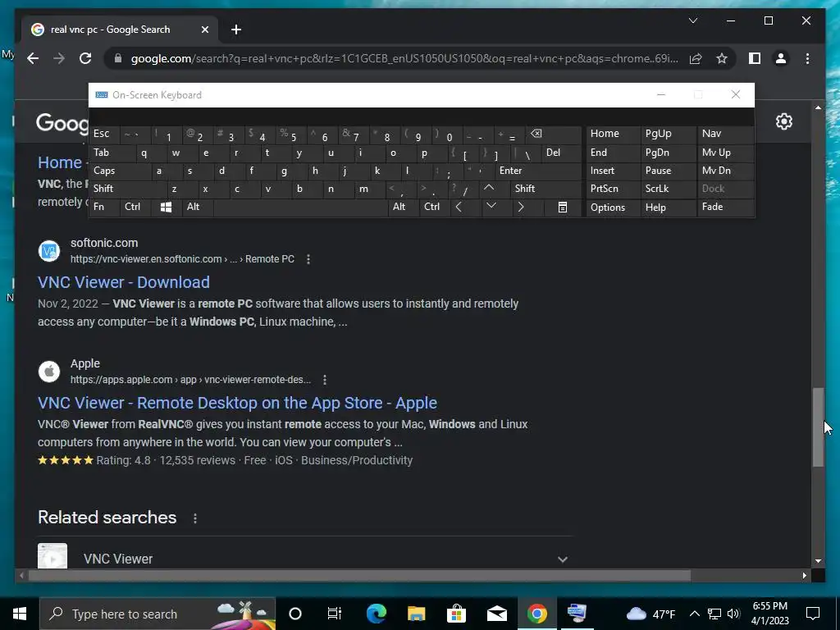Click the softonic site favicon
This screenshot has width=840, height=630.
click(x=49, y=251)
